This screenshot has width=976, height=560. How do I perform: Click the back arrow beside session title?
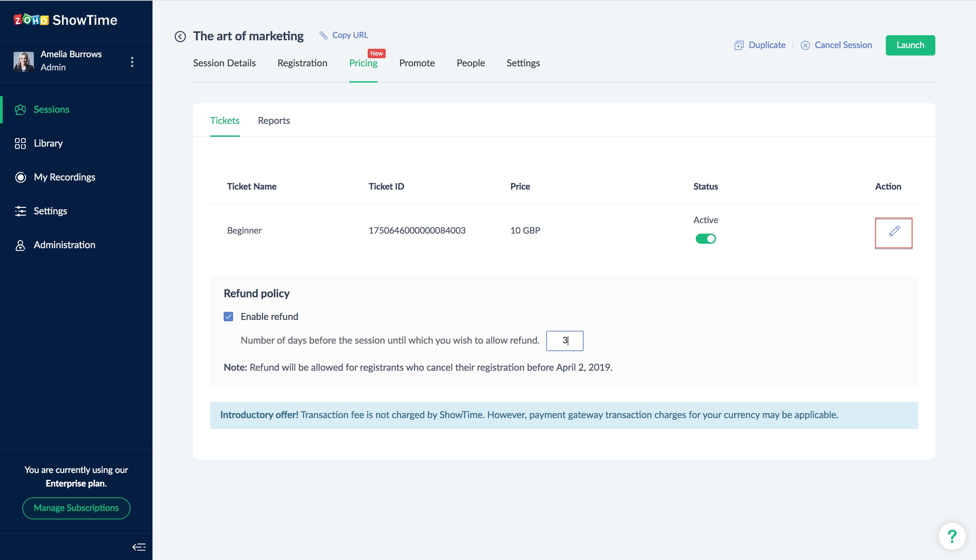coord(180,37)
